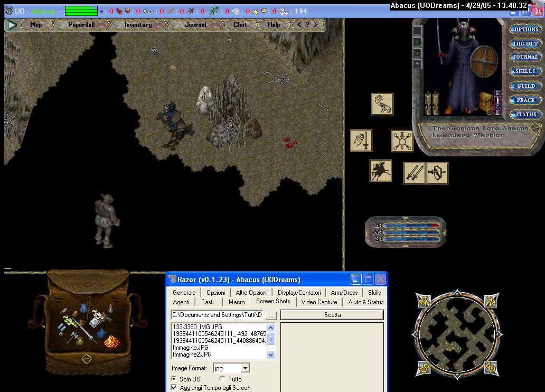545x392 pixels.
Task: Toggle the PEACE war mode button
Action: [525, 100]
